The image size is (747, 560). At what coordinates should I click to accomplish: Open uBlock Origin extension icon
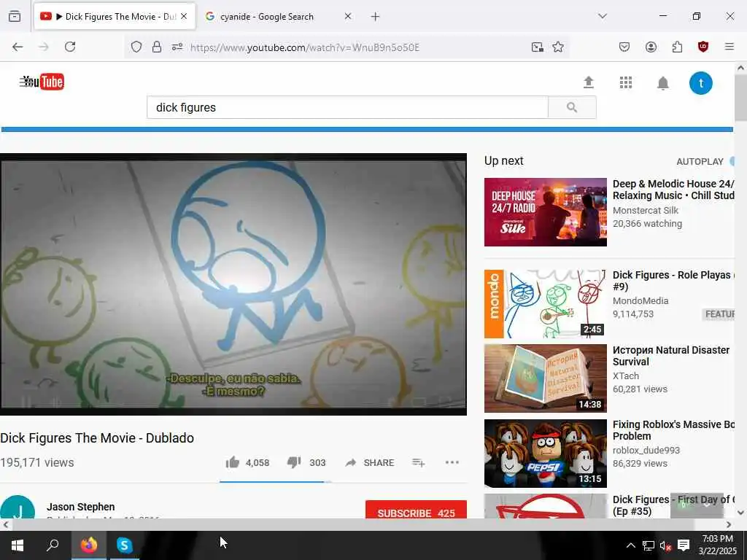(x=703, y=47)
